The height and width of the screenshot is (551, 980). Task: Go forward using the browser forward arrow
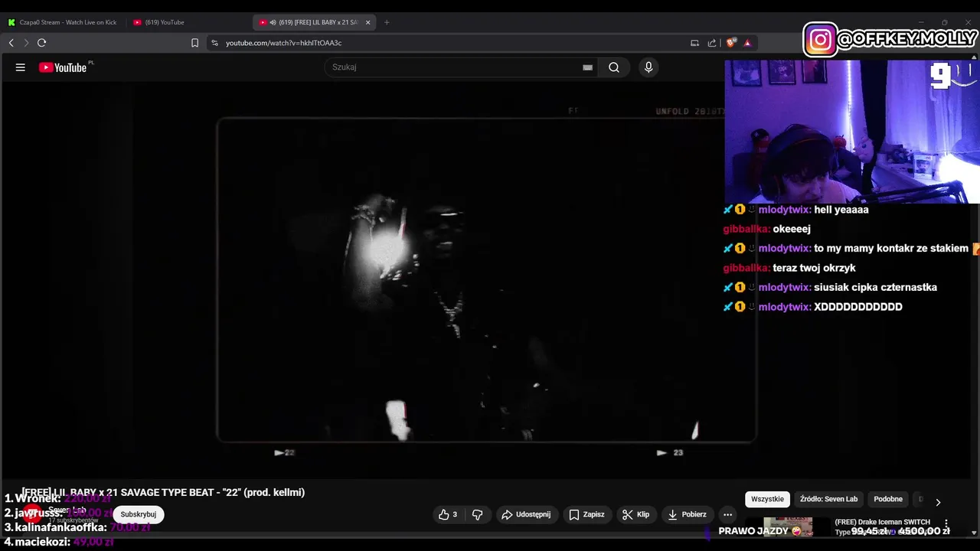pyautogui.click(x=26, y=43)
